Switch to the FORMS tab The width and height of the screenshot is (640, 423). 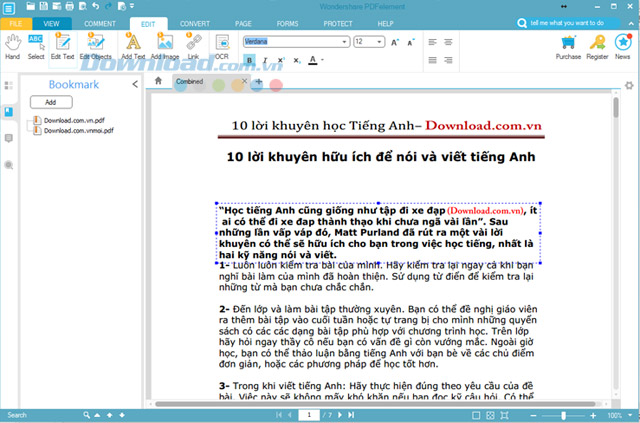(x=287, y=24)
